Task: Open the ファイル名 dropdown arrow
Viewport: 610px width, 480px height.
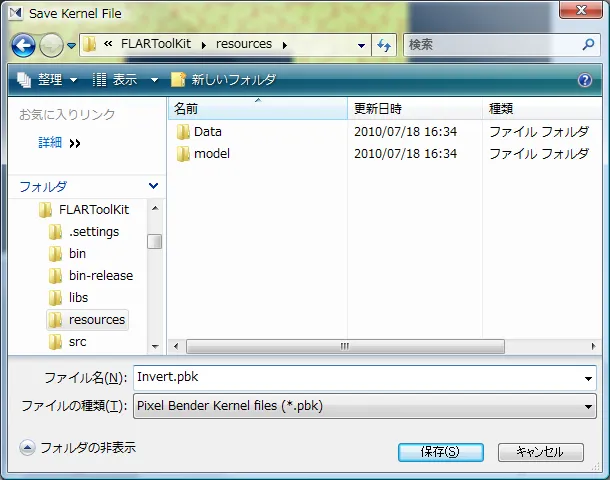Action: point(589,378)
